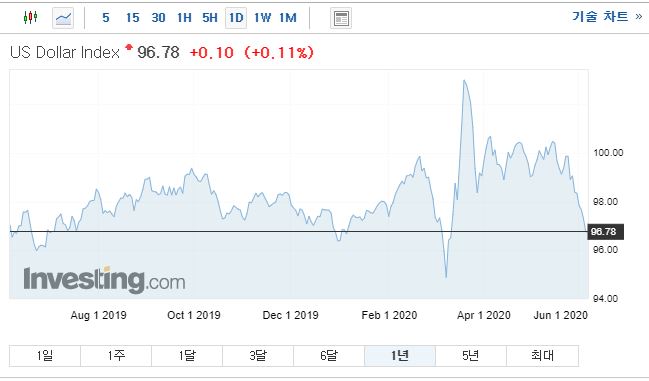Select the 1W interval

(x=262, y=18)
